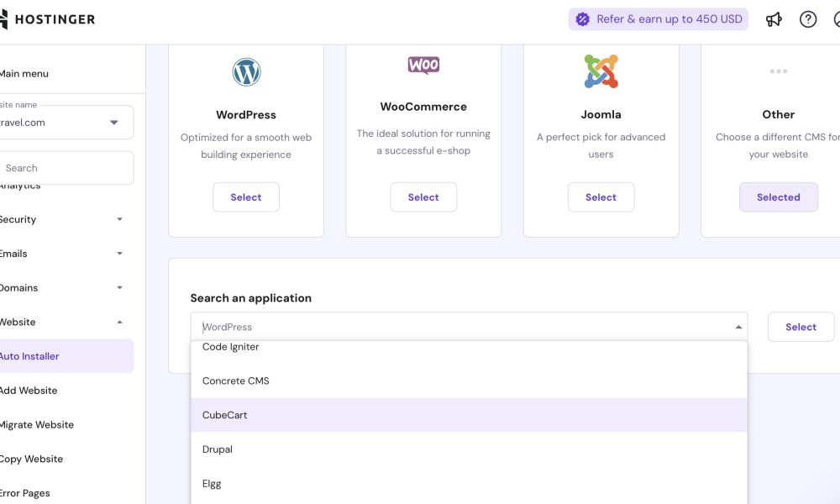Click the sidebar Search field
The height and width of the screenshot is (504, 840).
(67, 168)
